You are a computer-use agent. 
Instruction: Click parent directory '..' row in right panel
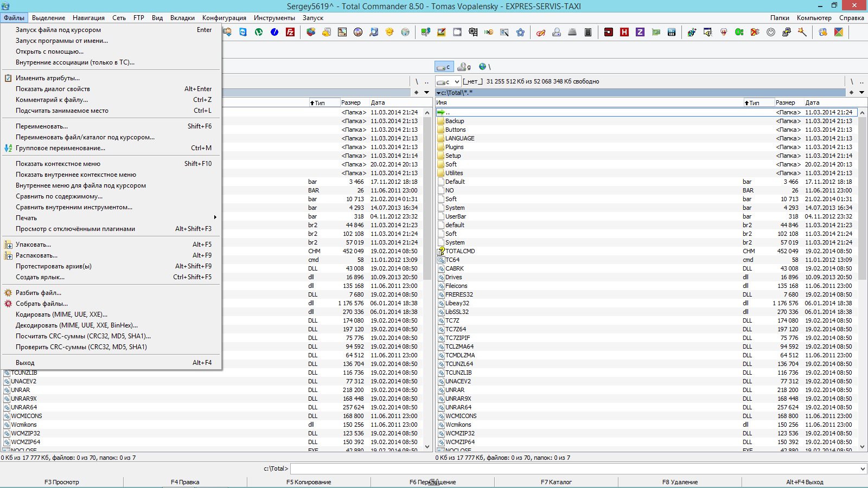646,112
